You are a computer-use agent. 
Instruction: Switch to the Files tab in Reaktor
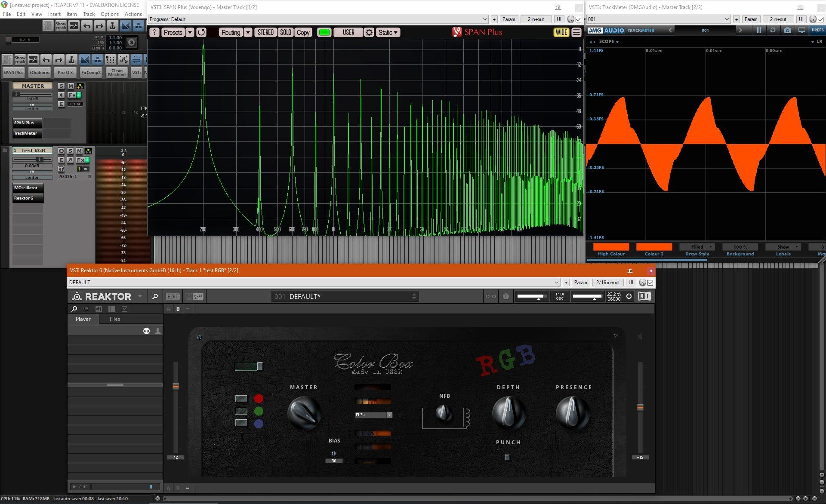[x=115, y=319]
